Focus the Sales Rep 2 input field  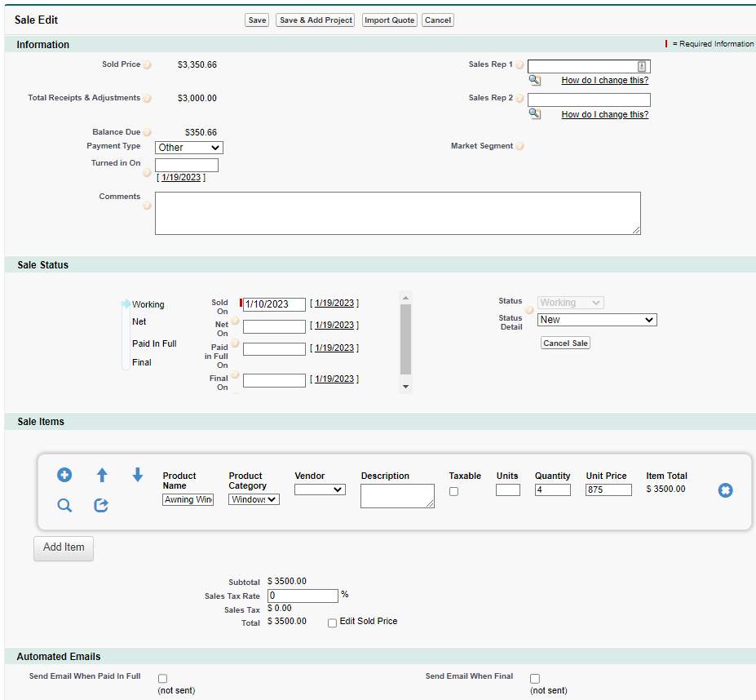tap(589, 100)
